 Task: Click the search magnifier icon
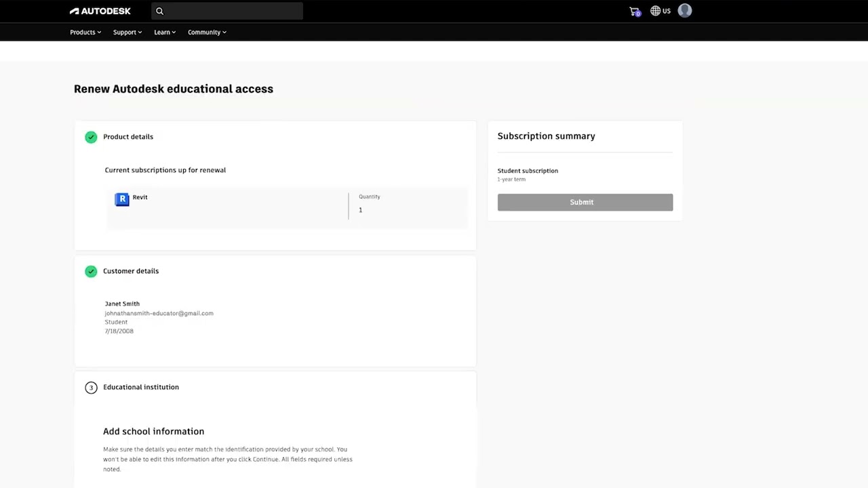(x=159, y=11)
